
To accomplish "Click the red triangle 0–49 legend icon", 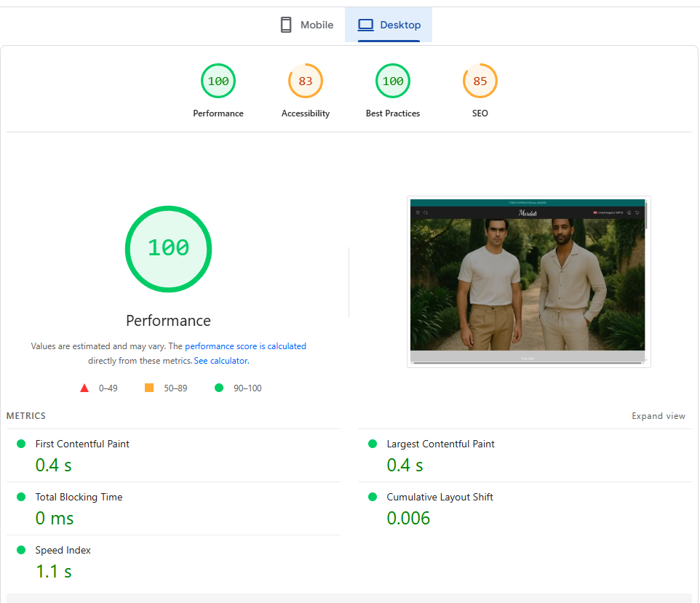I will (84, 388).
